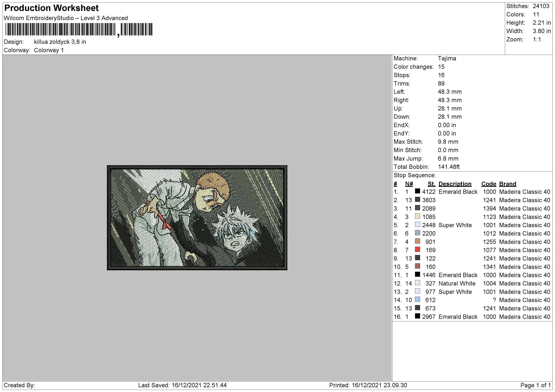The image size is (555, 392).
Task: Click the Zoom value 1:1
Action: coord(537,39)
